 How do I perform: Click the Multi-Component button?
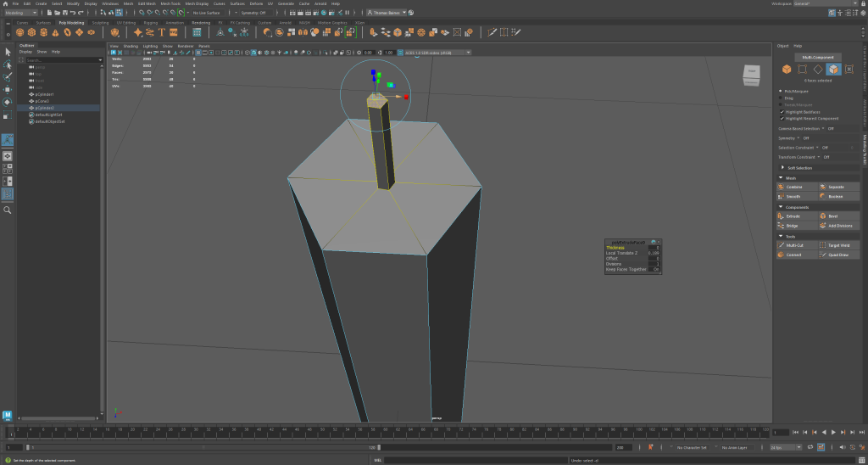[x=817, y=57]
